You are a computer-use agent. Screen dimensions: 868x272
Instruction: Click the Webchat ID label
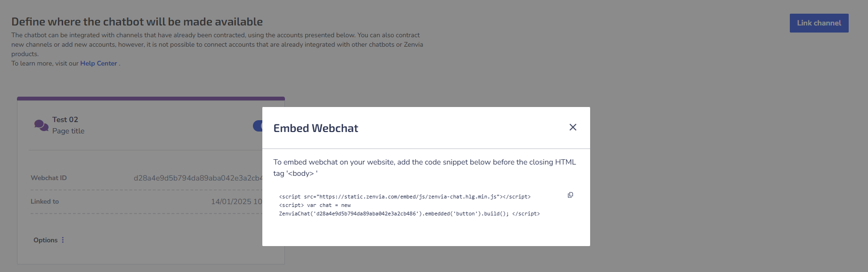tap(49, 178)
